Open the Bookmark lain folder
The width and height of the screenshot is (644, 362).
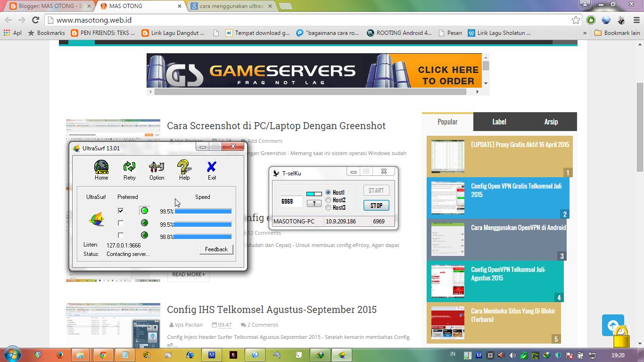coord(617,33)
